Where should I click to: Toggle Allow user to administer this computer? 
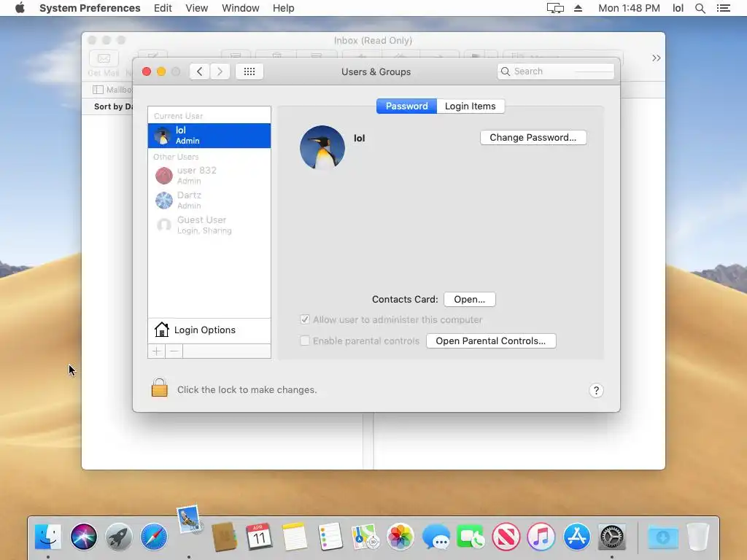pos(305,319)
